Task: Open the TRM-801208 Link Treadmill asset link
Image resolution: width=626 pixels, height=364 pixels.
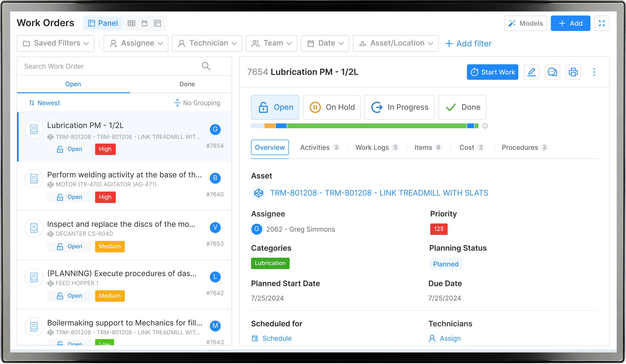Action: [379, 193]
